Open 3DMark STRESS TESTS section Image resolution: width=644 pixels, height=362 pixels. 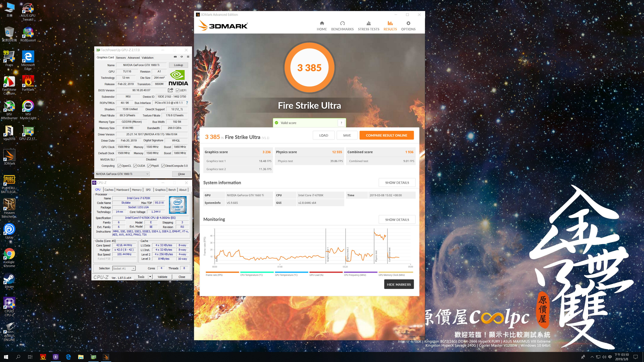click(x=368, y=26)
